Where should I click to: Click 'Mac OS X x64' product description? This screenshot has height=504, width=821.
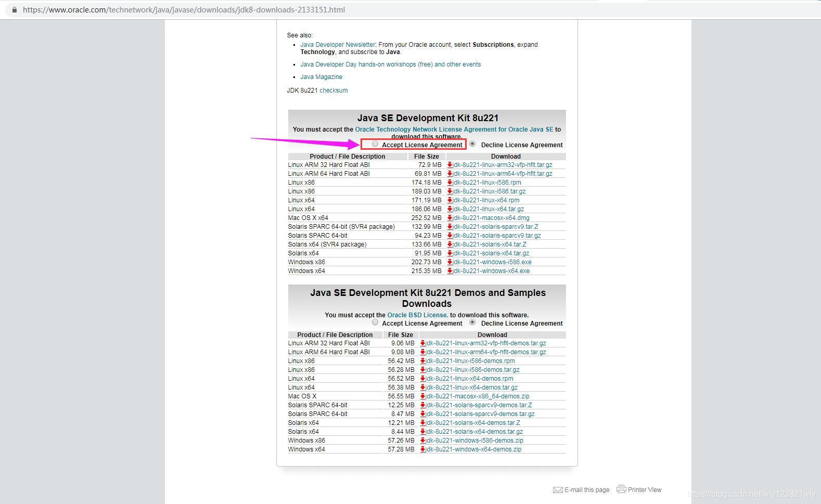coord(308,218)
